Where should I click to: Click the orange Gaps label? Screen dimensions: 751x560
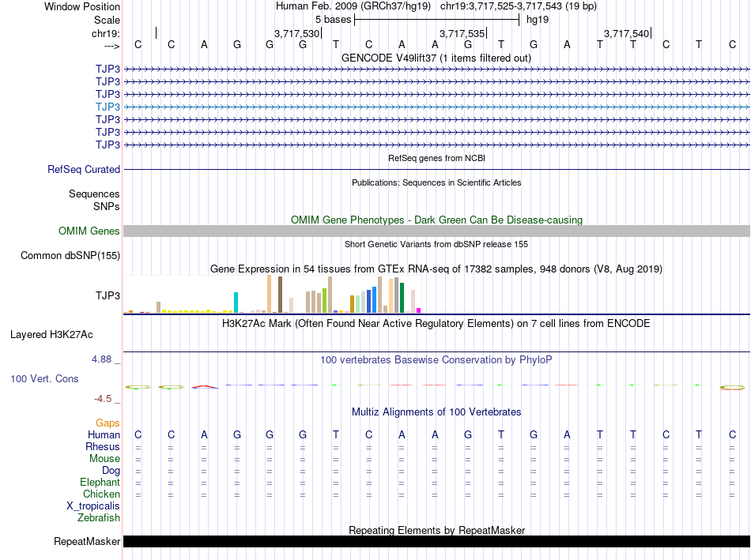(x=108, y=423)
